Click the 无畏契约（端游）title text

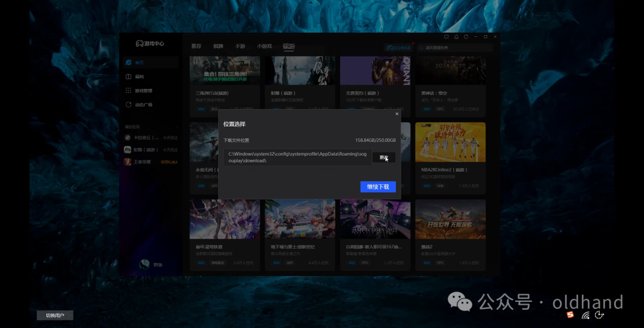[x=363, y=93]
